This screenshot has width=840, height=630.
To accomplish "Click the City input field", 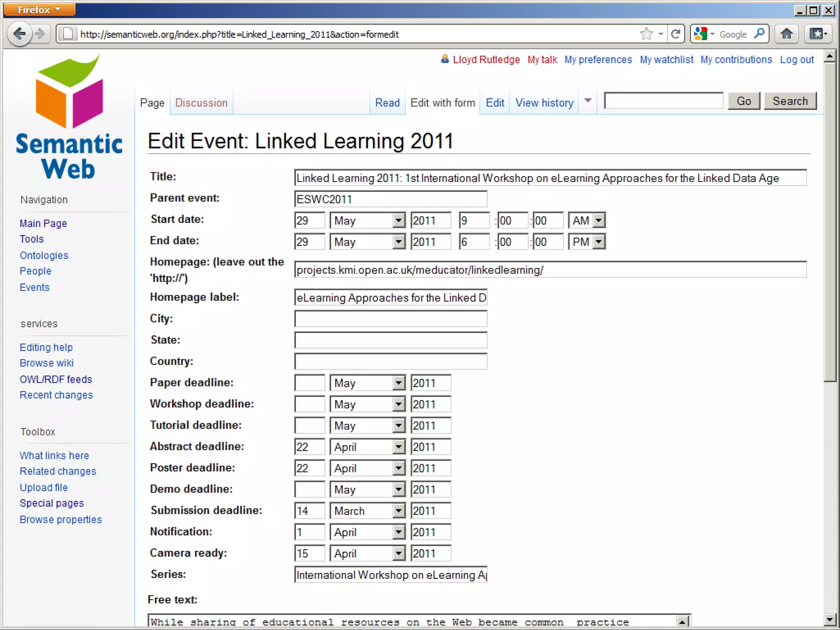I will point(390,319).
